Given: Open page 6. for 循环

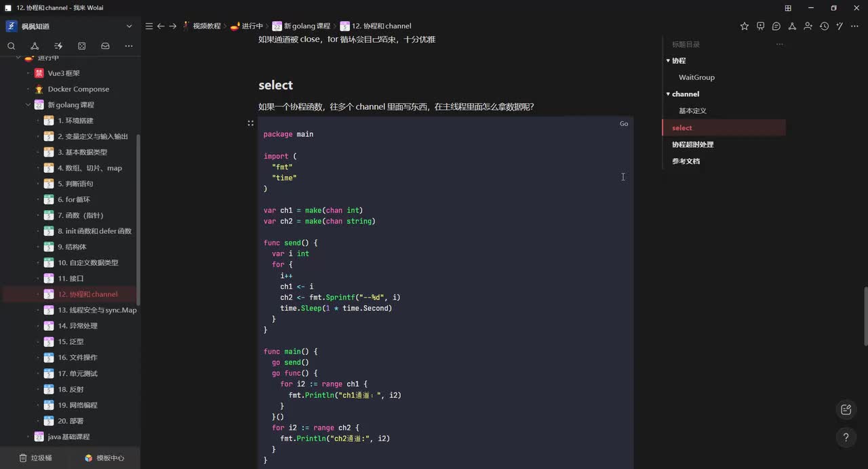Looking at the screenshot, I should 73,199.
